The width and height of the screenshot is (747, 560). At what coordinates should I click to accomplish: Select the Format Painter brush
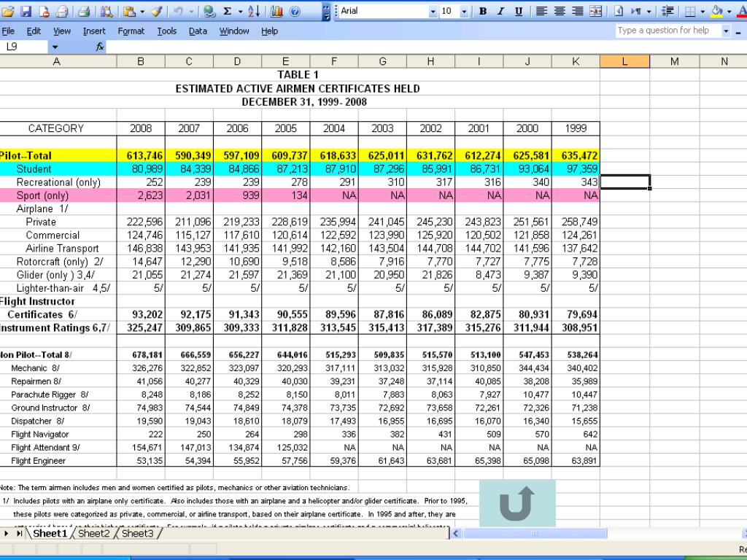158,11
